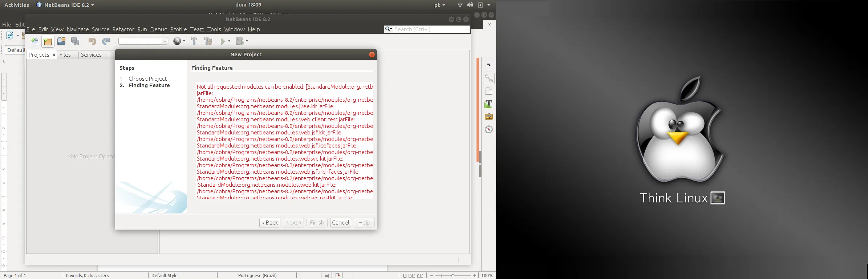The image size is (868, 279).
Task: Click the Finish button in New Project dialog
Action: (x=317, y=223)
